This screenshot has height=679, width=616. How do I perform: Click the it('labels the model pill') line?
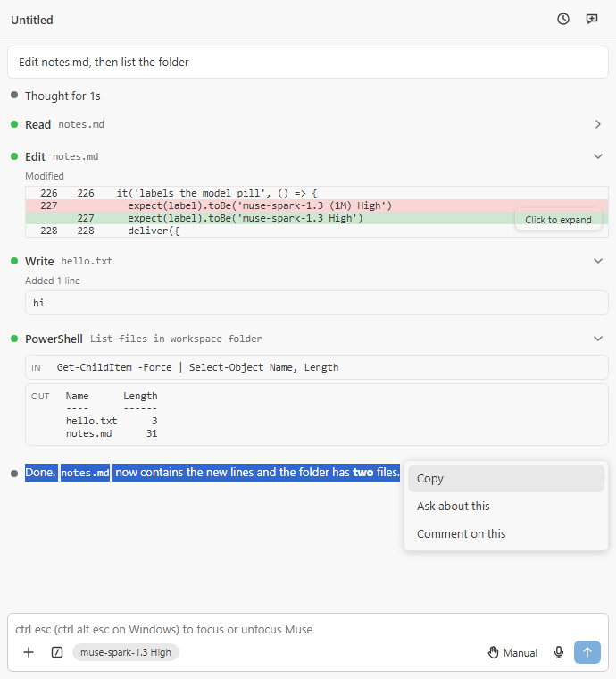click(x=317, y=193)
